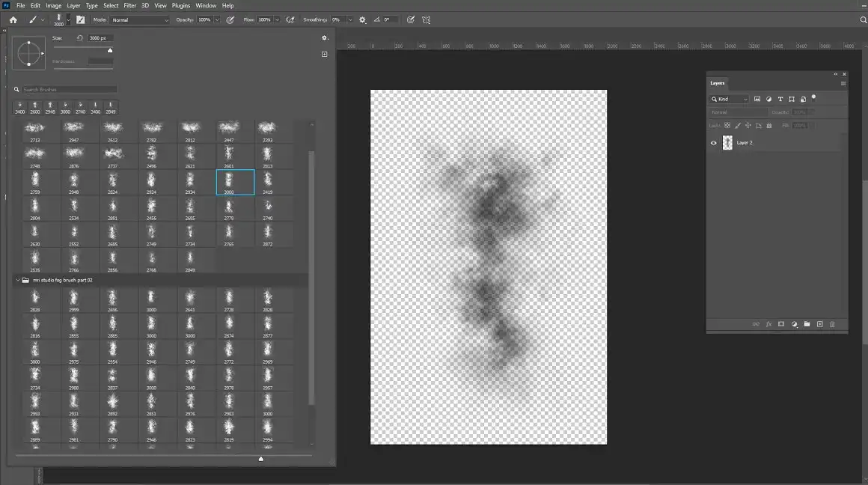868x485 pixels.
Task: Filter layers by smart objects icon
Action: (x=803, y=99)
